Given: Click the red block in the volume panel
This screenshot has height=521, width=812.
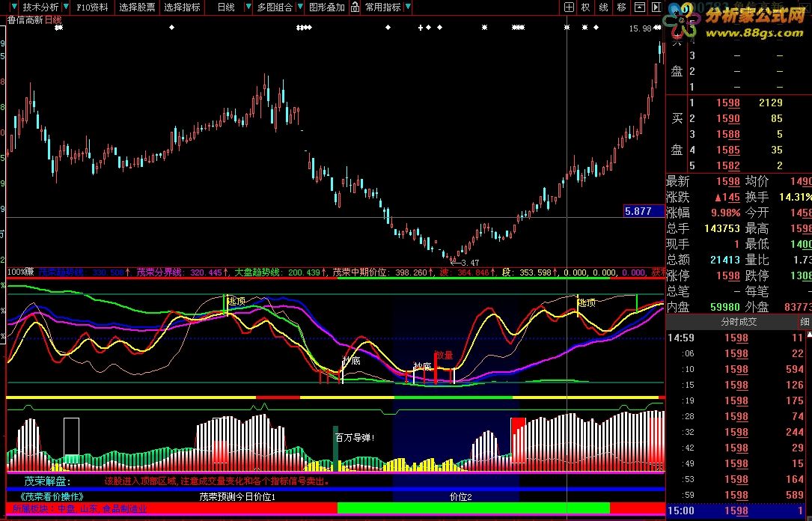Looking at the screenshot, I should 518,426.
